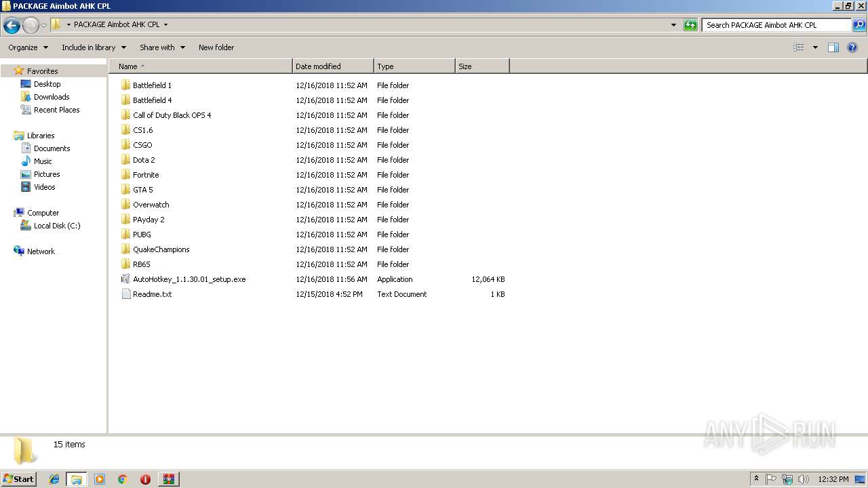The width and height of the screenshot is (868, 488).
Task: Open the breadcrumb dropdown after PACKAGE Aimbot AHK CPL
Action: pos(165,25)
